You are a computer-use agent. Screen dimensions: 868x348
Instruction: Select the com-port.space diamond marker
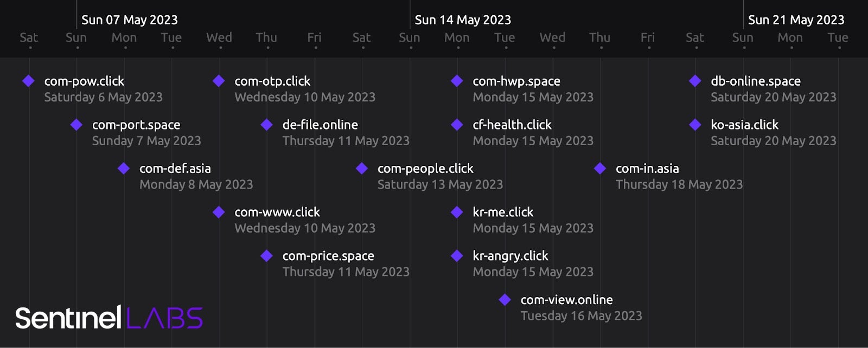pos(76,125)
